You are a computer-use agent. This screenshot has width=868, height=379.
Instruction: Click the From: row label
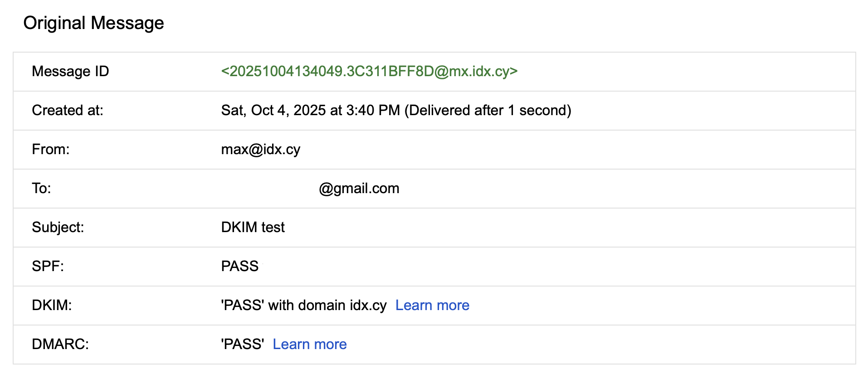tap(51, 149)
